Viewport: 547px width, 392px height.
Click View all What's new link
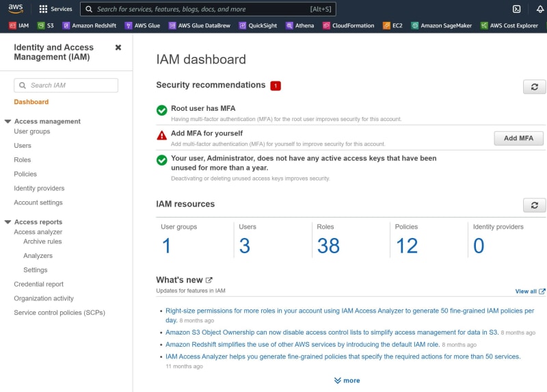(x=530, y=291)
